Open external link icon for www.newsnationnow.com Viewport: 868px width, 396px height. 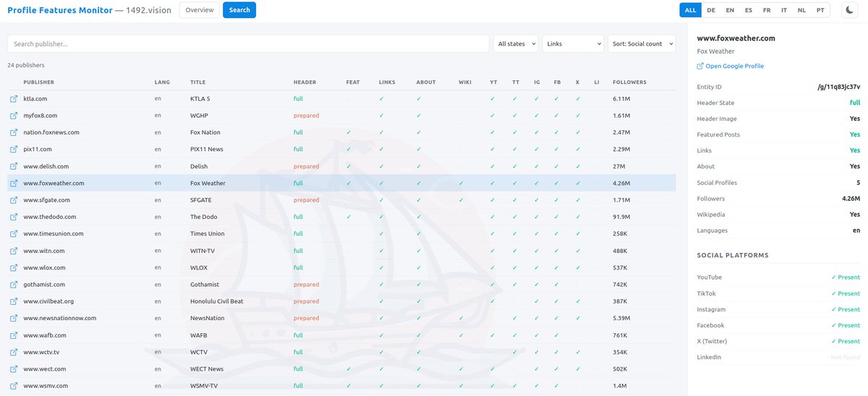[14, 318]
